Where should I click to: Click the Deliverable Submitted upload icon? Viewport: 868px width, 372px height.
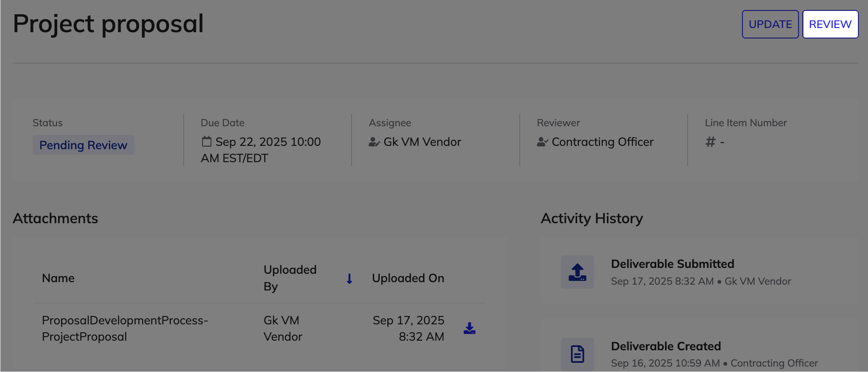click(x=578, y=272)
